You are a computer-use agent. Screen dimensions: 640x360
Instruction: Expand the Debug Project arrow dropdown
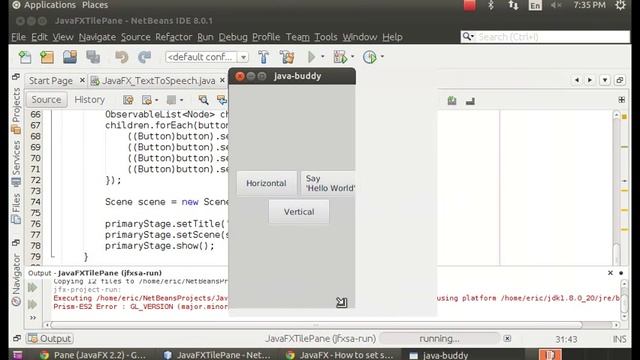tap(352, 56)
